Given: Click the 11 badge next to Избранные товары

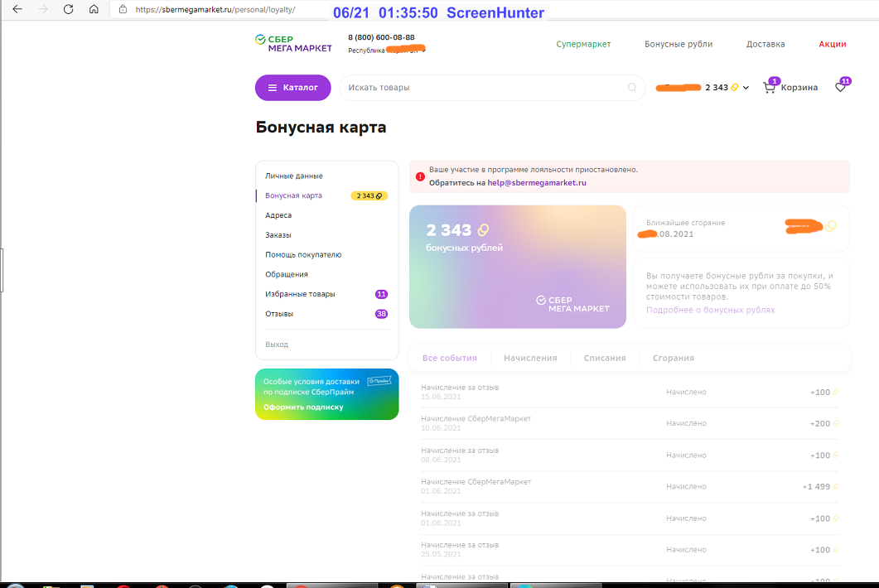Looking at the screenshot, I should point(381,294).
